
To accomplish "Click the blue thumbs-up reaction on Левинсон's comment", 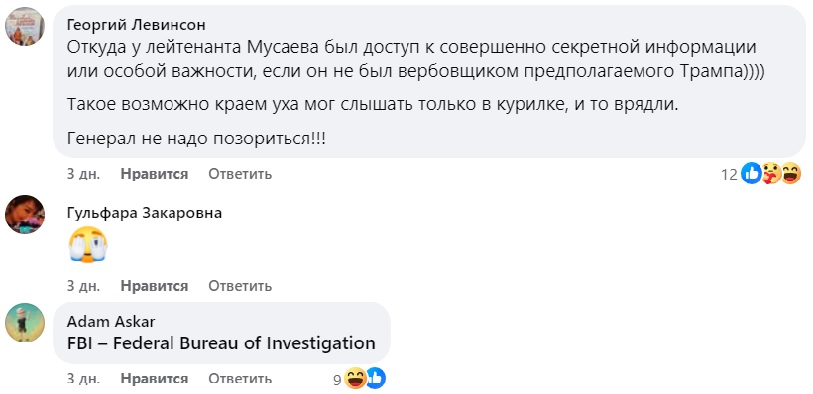I will 751,173.
